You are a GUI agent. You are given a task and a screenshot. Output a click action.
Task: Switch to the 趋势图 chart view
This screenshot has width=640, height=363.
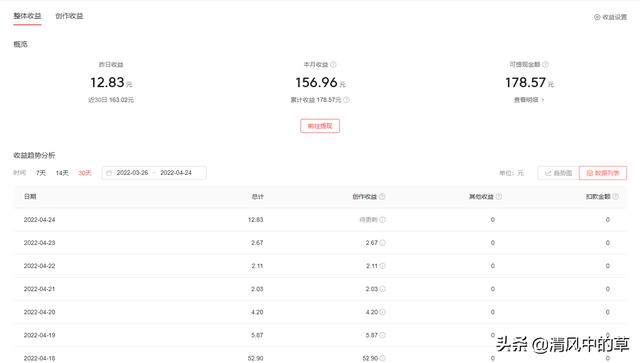558,173
